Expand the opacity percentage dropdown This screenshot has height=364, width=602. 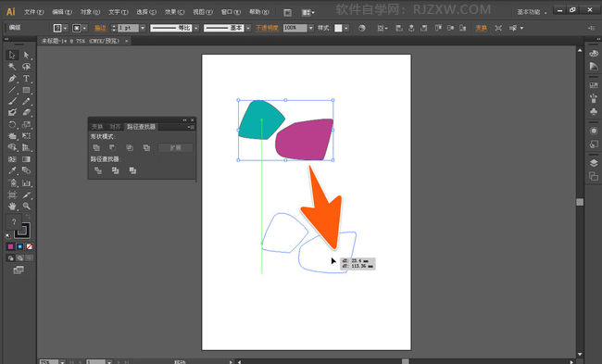[311, 28]
